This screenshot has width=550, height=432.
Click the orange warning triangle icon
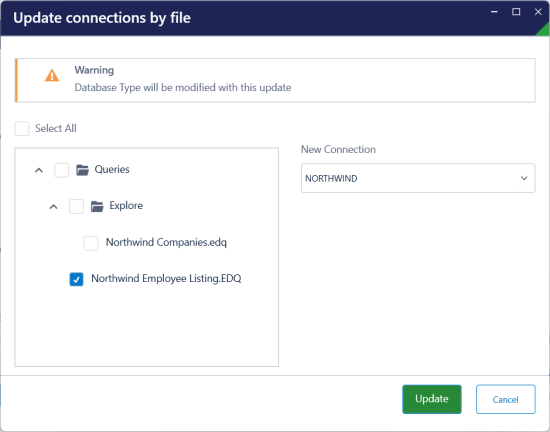coord(52,75)
